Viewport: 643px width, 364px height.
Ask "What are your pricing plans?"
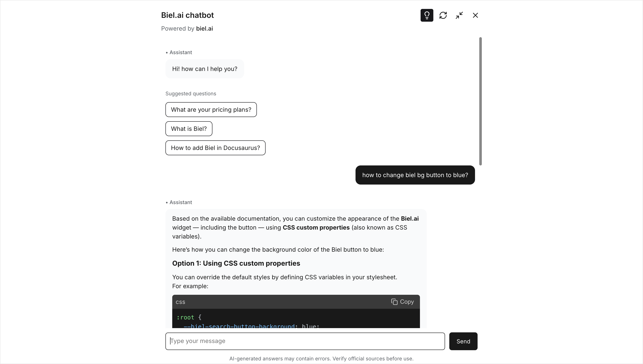point(211,110)
